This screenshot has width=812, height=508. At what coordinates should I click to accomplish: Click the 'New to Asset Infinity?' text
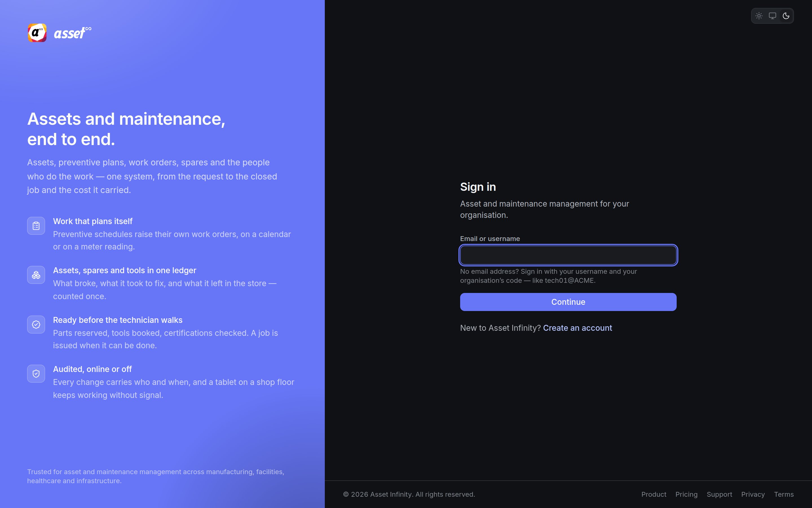(500, 328)
